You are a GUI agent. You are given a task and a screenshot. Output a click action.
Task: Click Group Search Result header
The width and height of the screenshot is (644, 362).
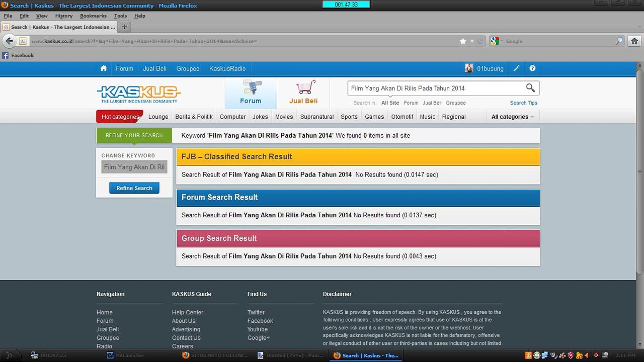(358, 238)
